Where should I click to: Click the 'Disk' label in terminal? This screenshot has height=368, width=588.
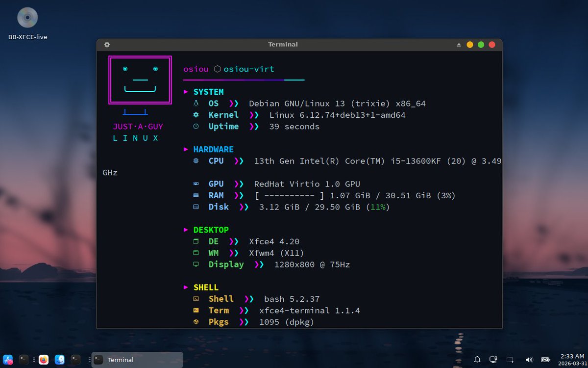point(219,207)
